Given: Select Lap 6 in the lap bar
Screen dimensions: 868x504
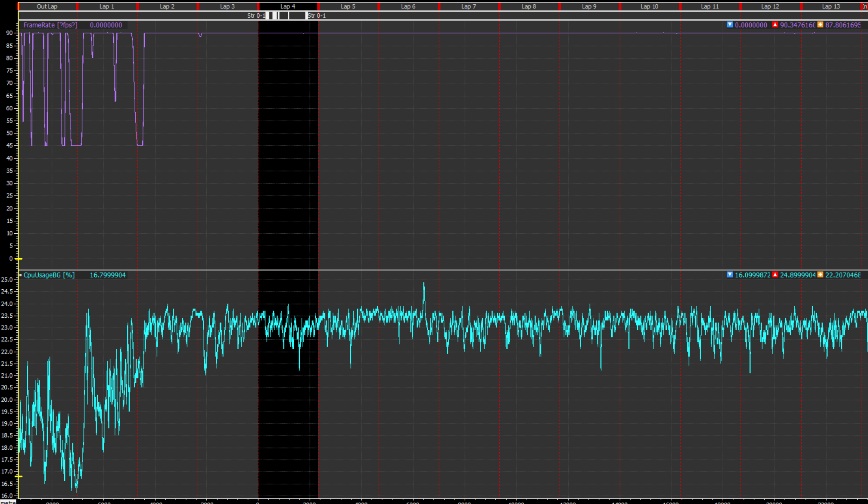Looking at the screenshot, I should tap(408, 6).
